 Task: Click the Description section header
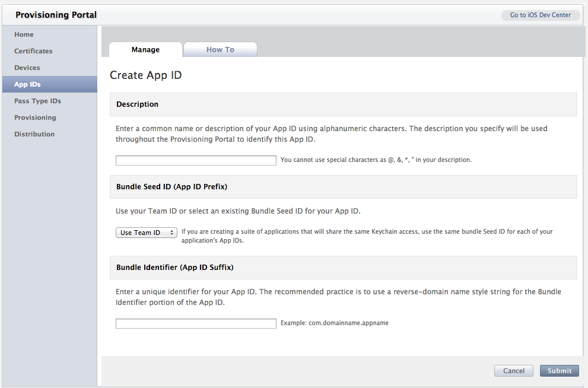point(137,104)
